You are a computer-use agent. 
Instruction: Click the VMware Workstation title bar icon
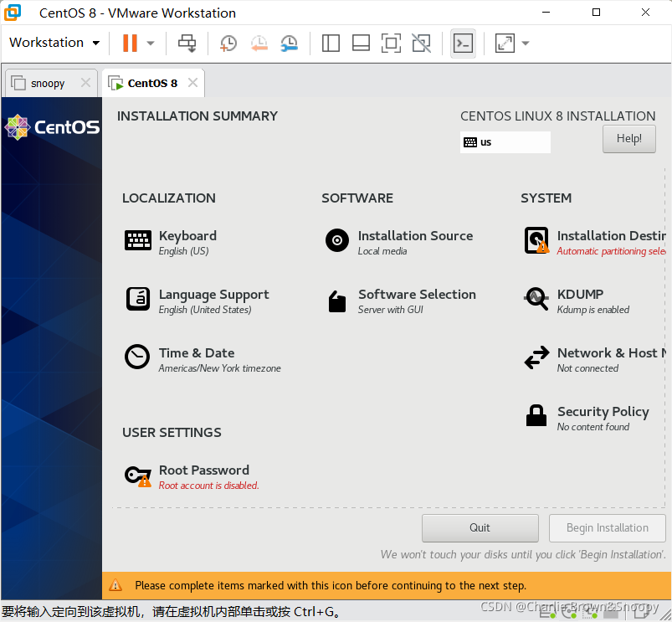13,13
